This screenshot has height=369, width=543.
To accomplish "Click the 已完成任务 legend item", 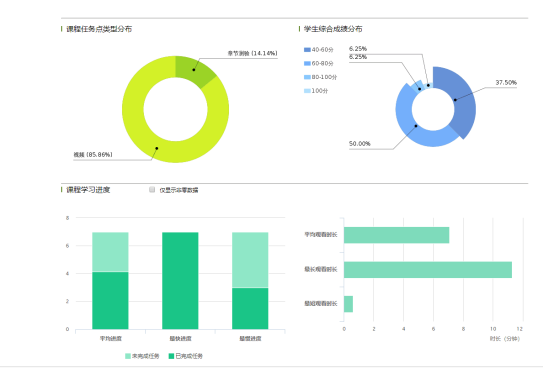I will pyautogui.click(x=186, y=356).
